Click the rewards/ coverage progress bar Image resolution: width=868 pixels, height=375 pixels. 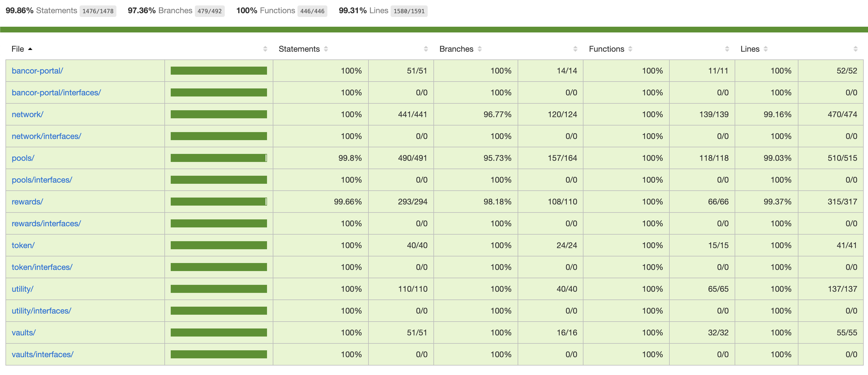point(218,202)
